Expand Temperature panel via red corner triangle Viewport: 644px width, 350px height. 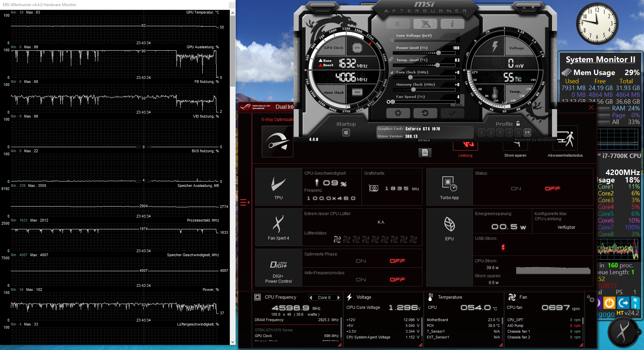[501, 345]
